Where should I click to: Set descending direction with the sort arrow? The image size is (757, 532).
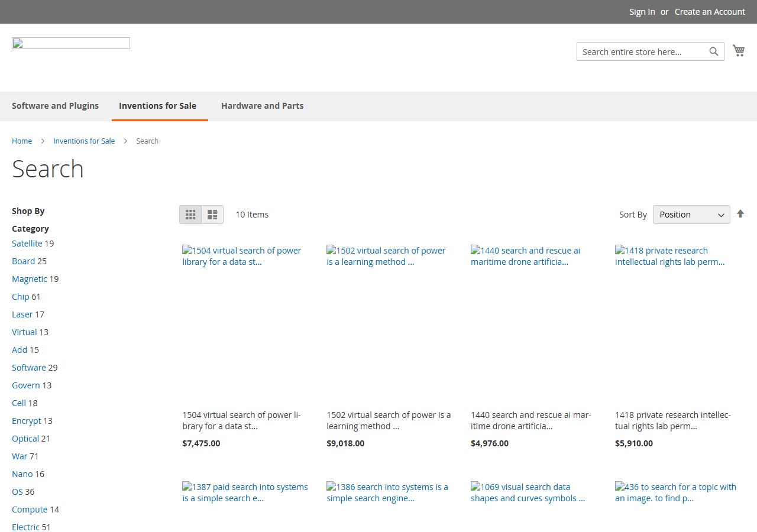coord(740,214)
